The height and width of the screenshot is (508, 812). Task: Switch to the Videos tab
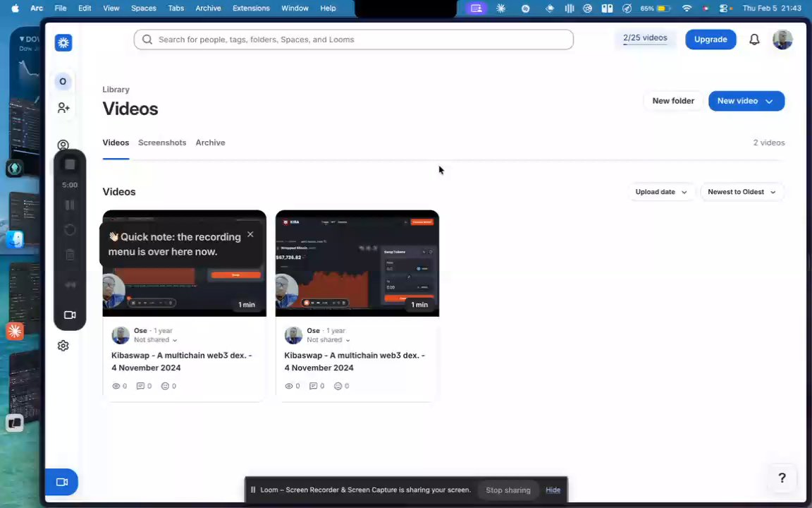pyautogui.click(x=116, y=143)
